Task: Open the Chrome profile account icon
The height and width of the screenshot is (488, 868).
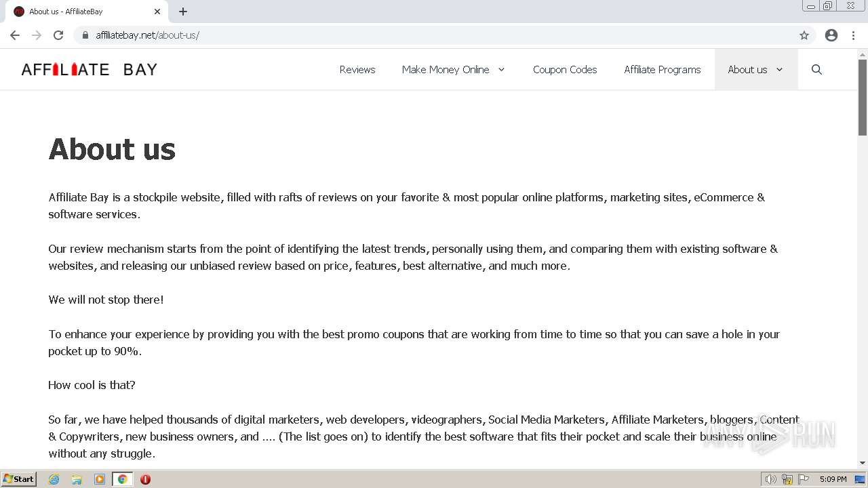Action: tap(831, 35)
